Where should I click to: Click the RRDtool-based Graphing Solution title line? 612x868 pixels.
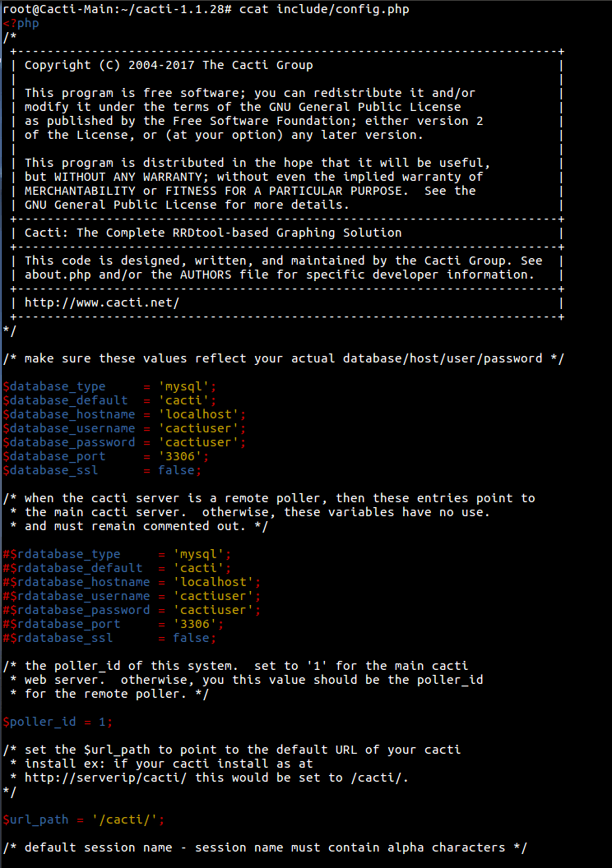point(213,233)
